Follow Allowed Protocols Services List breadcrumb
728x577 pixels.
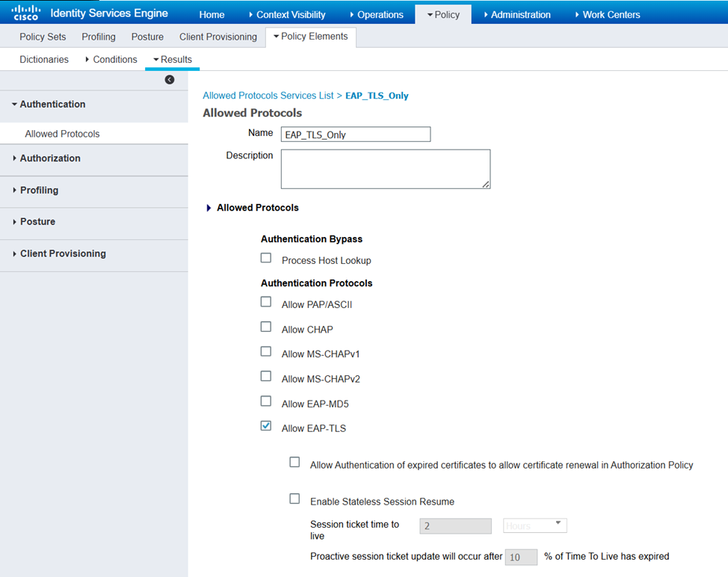(x=268, y=96)
